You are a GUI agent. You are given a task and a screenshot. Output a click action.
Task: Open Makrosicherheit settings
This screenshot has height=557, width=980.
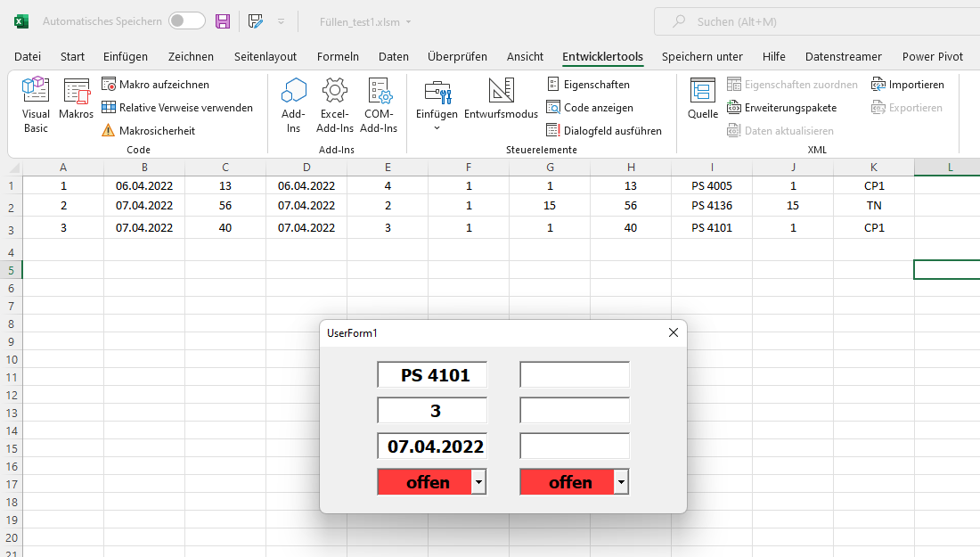click(148, 131)
